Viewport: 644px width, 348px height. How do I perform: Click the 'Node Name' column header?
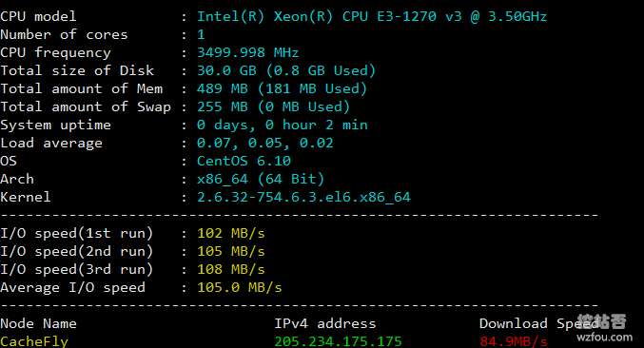pos(38,323)
